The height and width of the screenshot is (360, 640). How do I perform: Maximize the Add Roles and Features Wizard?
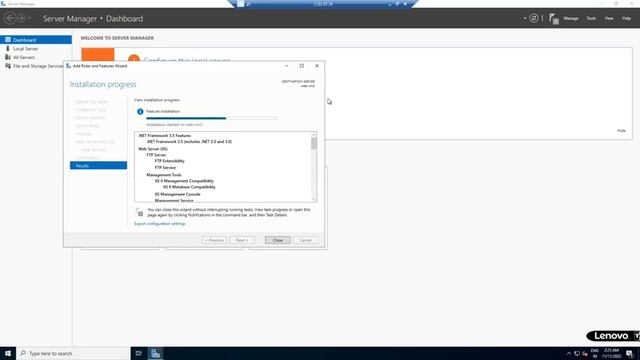302,66
